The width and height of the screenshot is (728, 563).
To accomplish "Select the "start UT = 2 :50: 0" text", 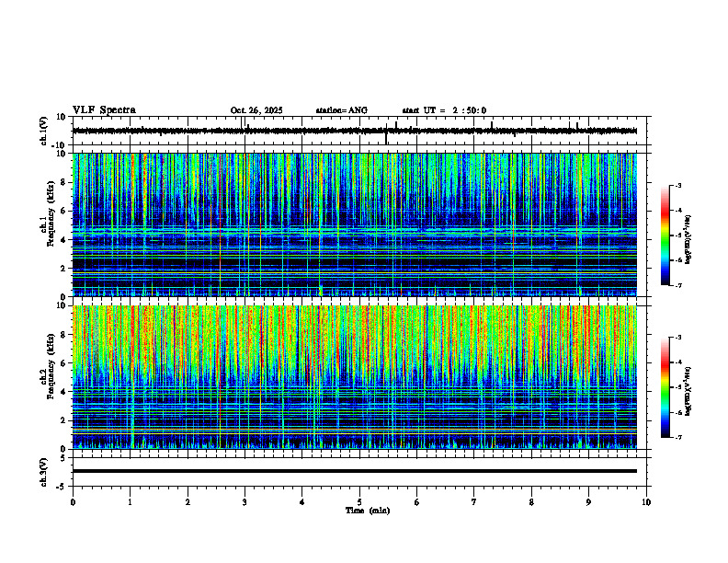I will (x=444, y=110).
